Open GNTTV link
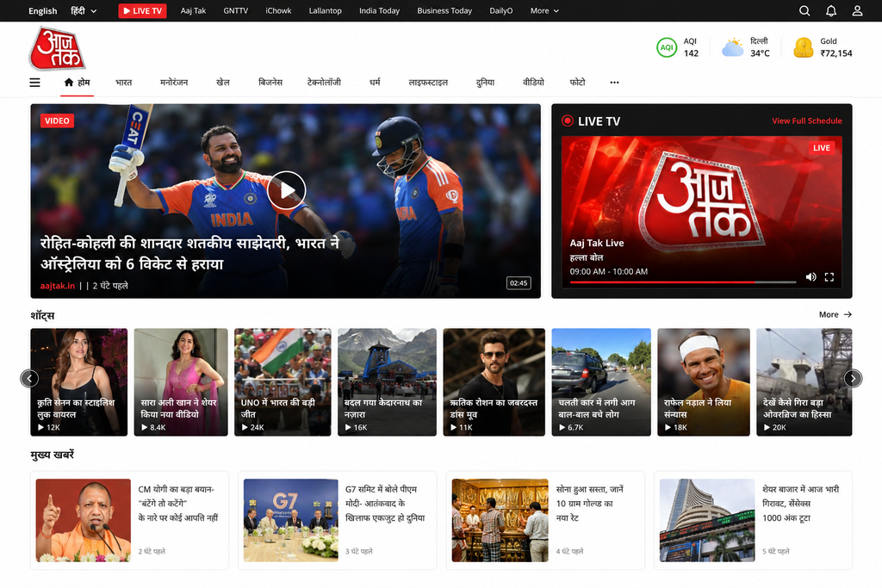 [x=236, y=10]
